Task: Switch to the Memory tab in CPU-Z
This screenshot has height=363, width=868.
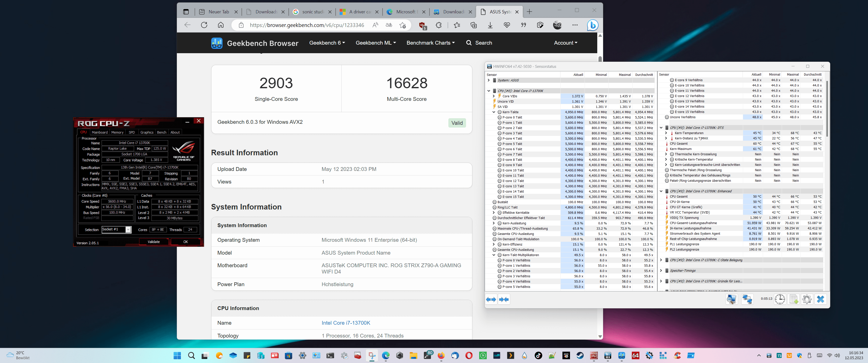Action: pos(117,132)
